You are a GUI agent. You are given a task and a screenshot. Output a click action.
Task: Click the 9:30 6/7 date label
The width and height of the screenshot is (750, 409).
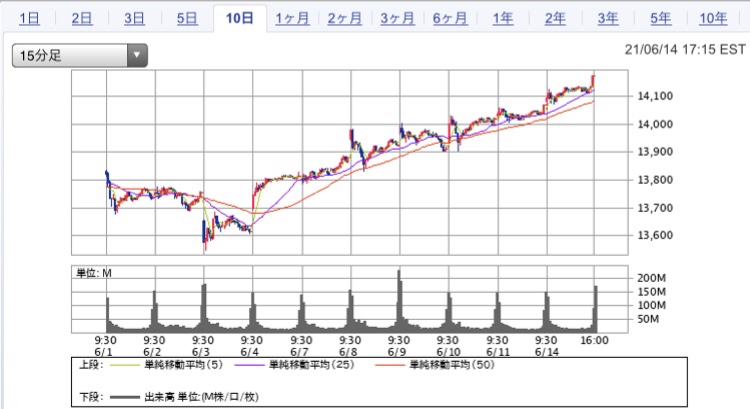301,346
